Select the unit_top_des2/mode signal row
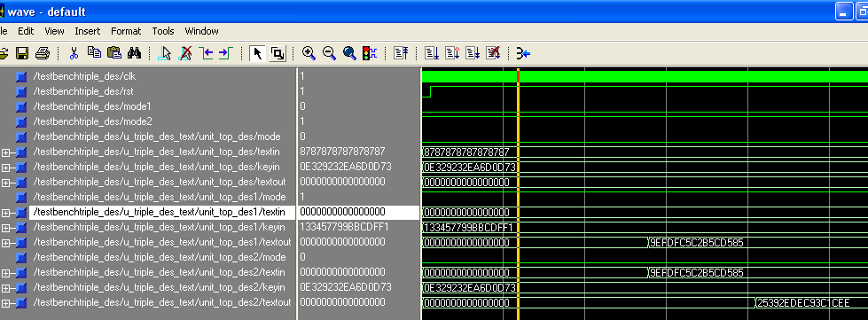868x320 pixels. coord(160,257)
